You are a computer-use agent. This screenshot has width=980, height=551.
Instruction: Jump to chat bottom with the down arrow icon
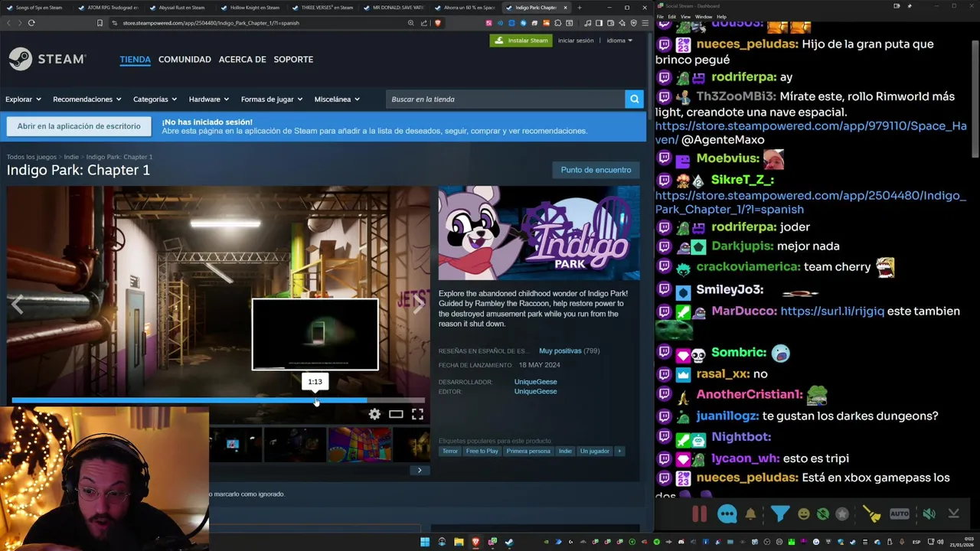[x=954, y=514]
